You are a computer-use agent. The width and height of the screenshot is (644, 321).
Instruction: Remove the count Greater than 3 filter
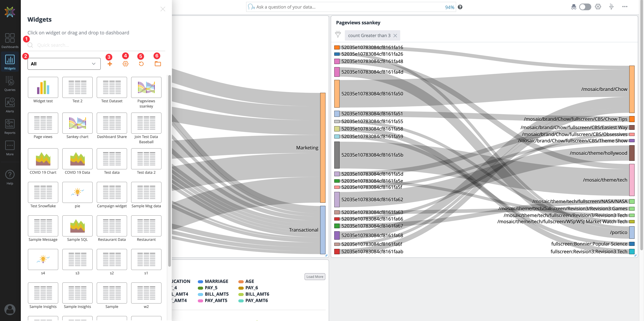click(395, 36)
